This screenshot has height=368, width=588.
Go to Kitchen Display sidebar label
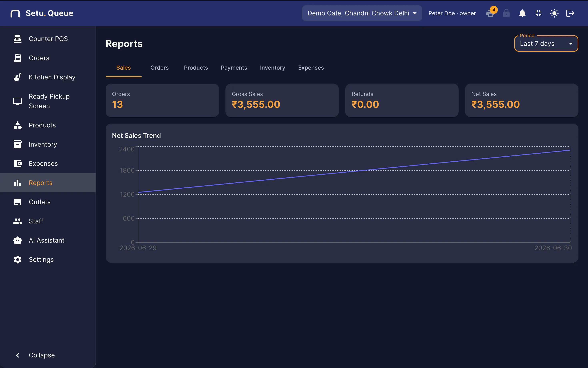[x=52, y=77]
